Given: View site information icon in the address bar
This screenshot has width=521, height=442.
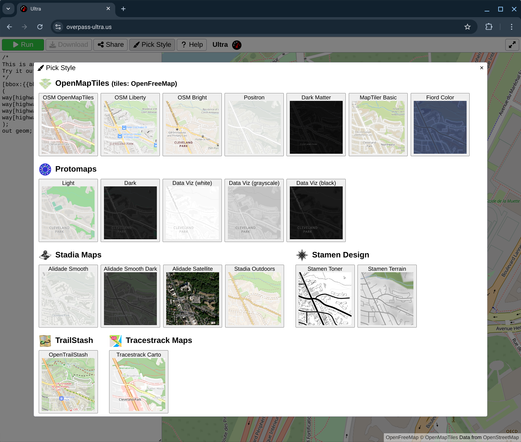Looking at the screenshot, I should coord(58,27).
